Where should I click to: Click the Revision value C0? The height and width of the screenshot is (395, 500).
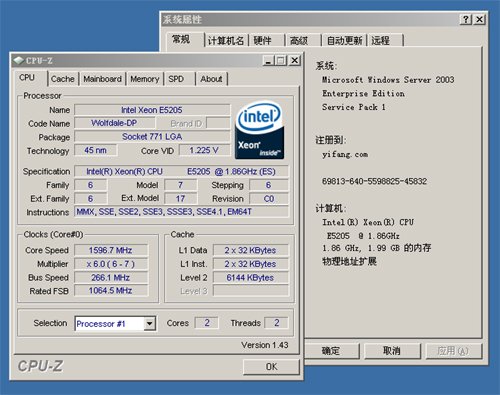coord(269,199)
